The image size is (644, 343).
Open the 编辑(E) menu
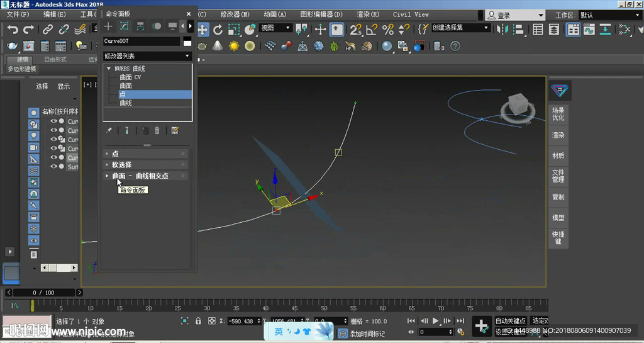(54, 14)
